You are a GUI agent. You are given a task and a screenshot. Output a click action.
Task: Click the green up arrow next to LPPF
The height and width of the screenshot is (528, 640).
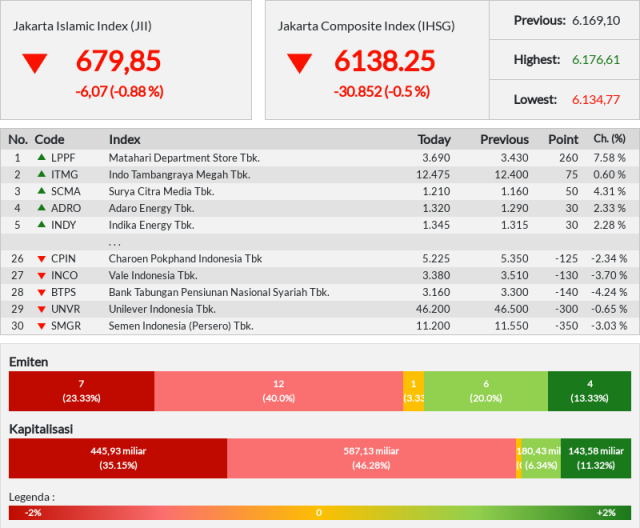[x=41, y=157]
